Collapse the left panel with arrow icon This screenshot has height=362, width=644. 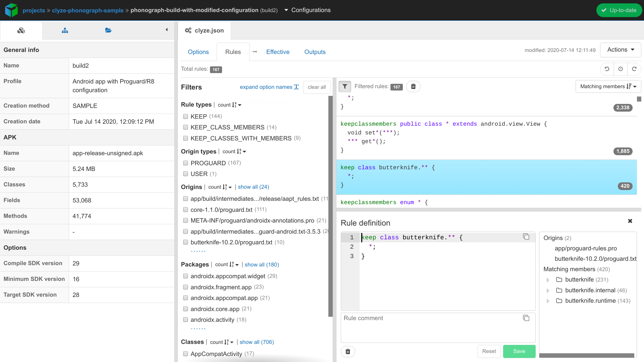pyautogui.click(x=167, y=30)
